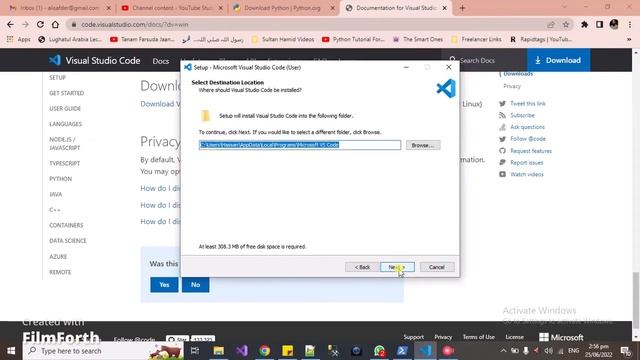Go forward in browser history
The width and height of the screenshot is (640, 360).
coord(25,24)
